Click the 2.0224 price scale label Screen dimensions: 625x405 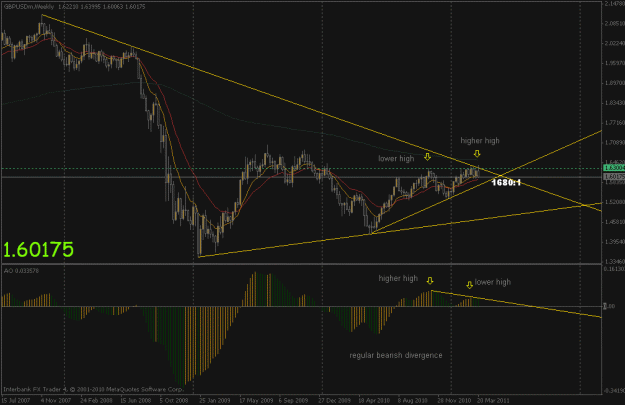click(614, 43)
